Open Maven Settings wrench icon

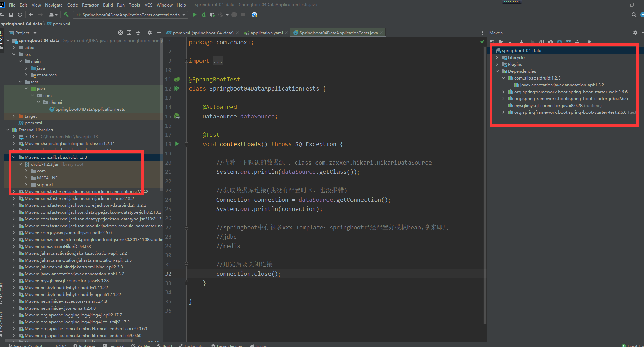pyautogui.click(x=589, y=42)
